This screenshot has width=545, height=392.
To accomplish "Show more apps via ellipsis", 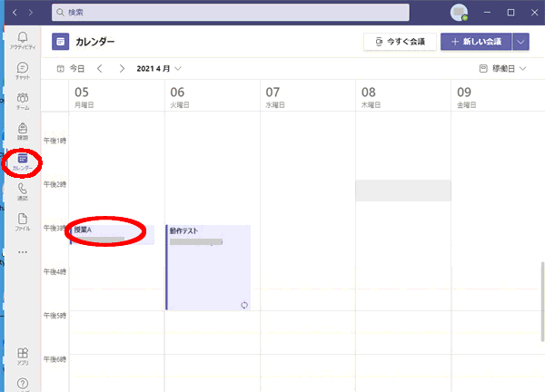I will (22, 252).
